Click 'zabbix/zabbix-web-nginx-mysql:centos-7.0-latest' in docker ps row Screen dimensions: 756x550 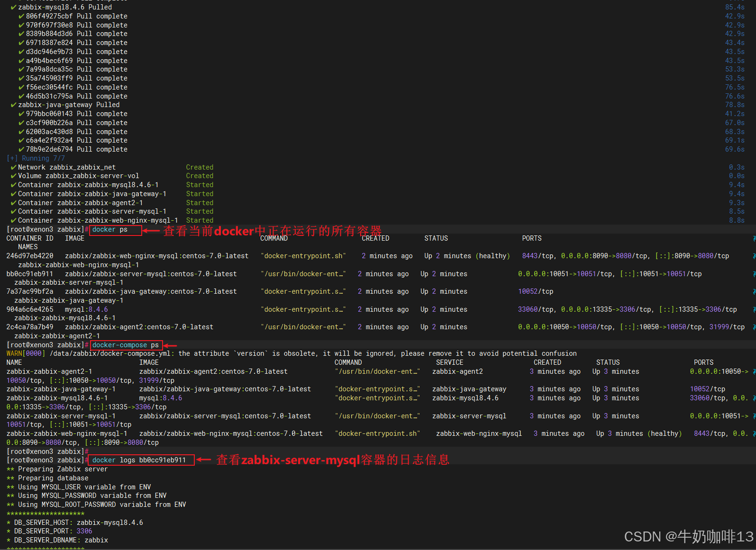pyautogui.click(x=157, y=256)
